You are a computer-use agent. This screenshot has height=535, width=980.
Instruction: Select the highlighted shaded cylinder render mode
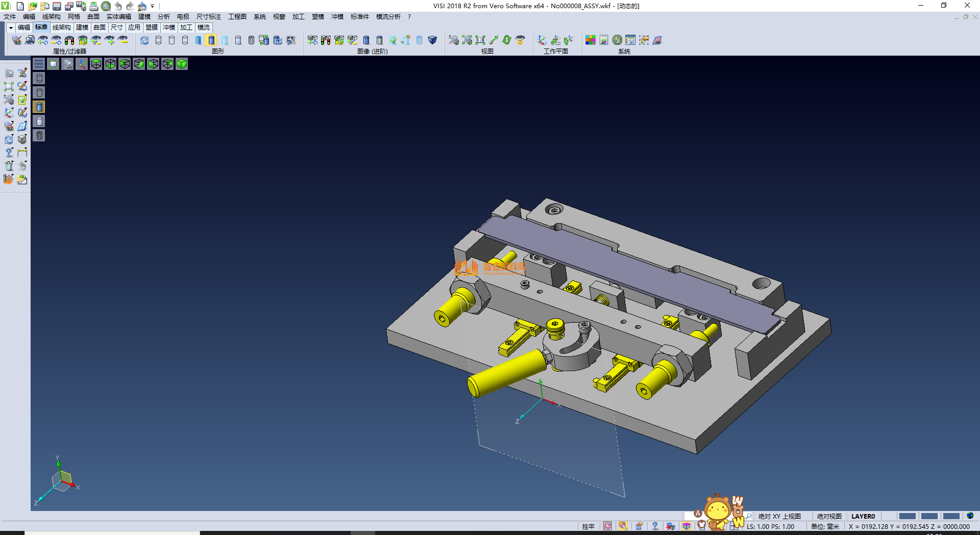[211, 40]
